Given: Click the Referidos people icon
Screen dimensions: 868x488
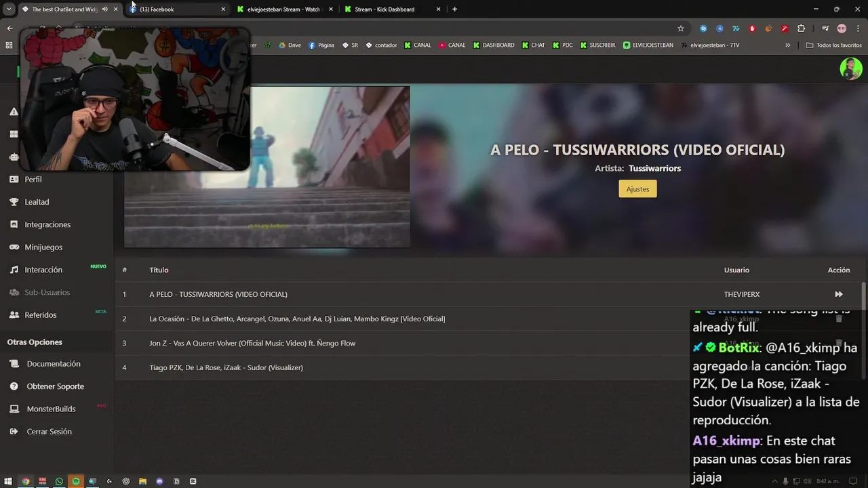Looking at the screenshot, I should (14, 315).
